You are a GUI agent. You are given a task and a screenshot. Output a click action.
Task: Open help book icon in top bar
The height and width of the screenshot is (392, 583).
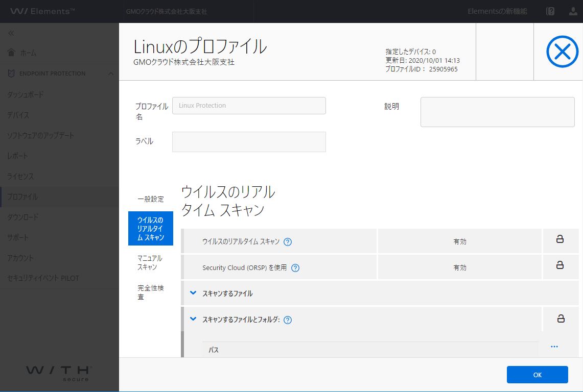pos(550,12)
